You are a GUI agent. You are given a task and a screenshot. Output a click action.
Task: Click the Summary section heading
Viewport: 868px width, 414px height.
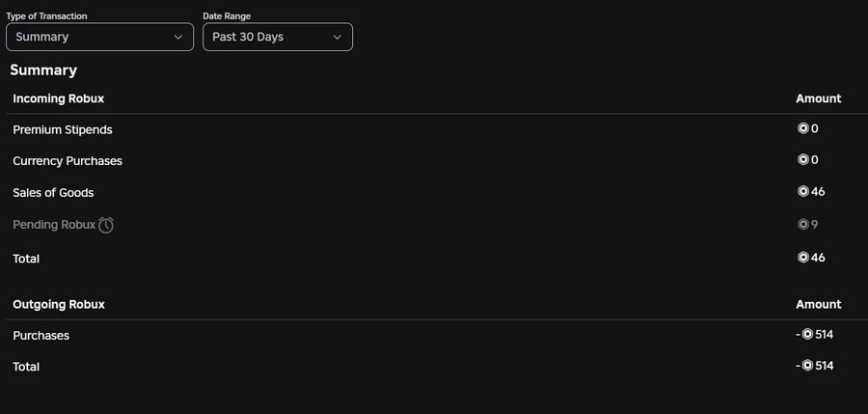pos(43,69)
